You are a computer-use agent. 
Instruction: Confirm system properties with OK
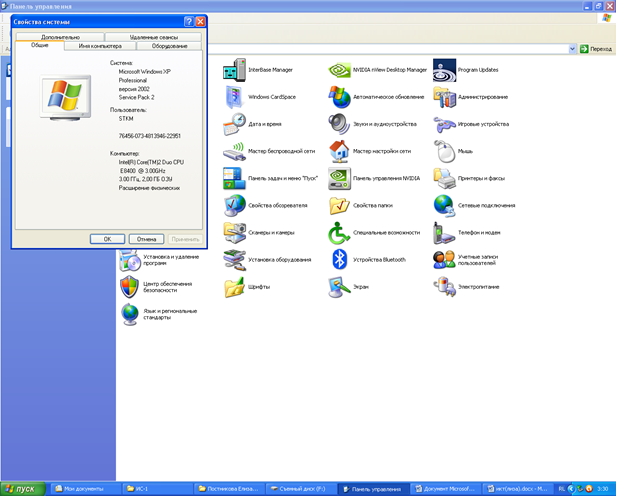(x=107, y=239)
